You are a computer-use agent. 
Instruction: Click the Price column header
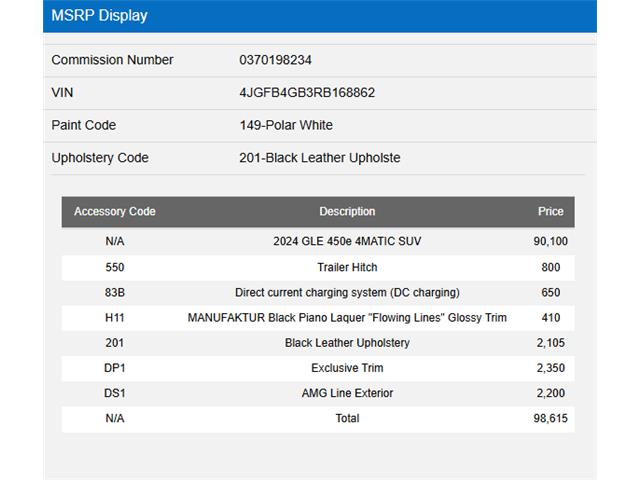(551, 211)
